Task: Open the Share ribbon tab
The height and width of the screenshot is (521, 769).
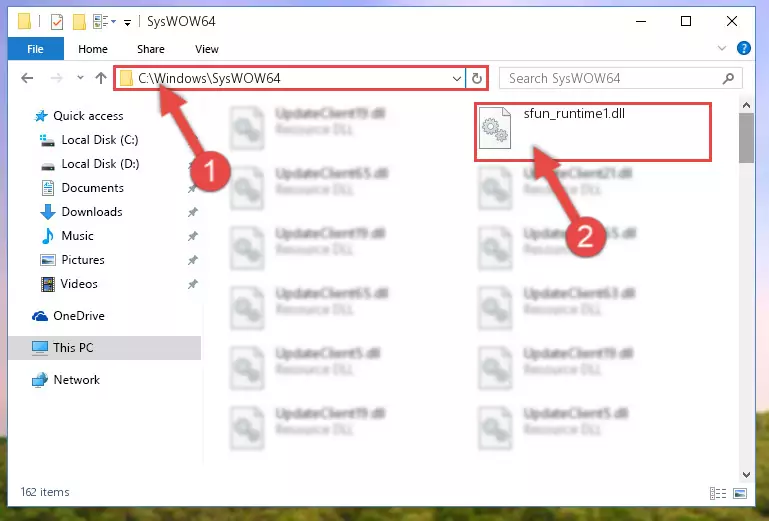Action: (151, 49)
